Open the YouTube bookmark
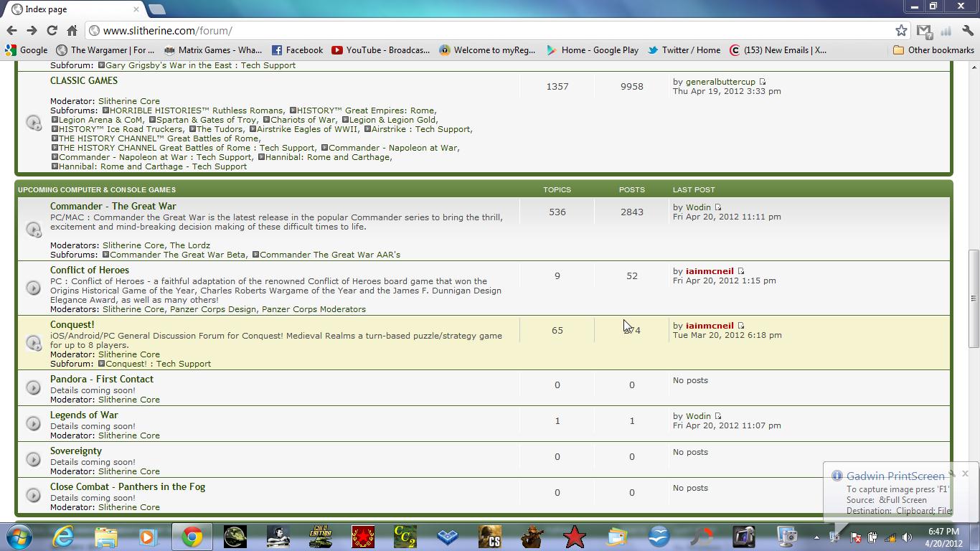The image size is (980, 551). tap(381, 50)
